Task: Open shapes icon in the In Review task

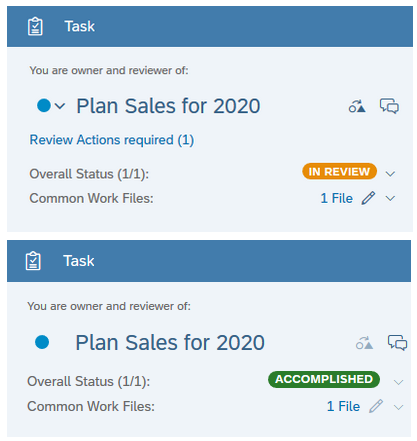Action: (x=357, y=106)
